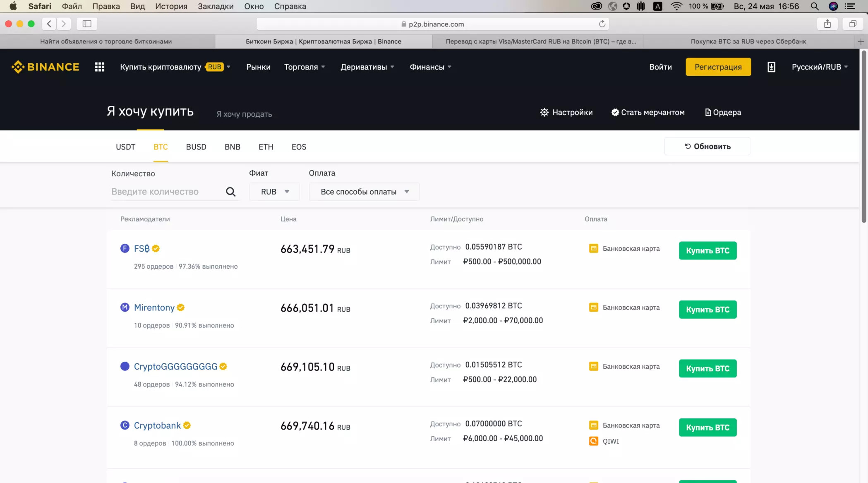This screenshot has width=868, height=483.
Task: Open the Binance apps grid menu
Action: (99, 67)
